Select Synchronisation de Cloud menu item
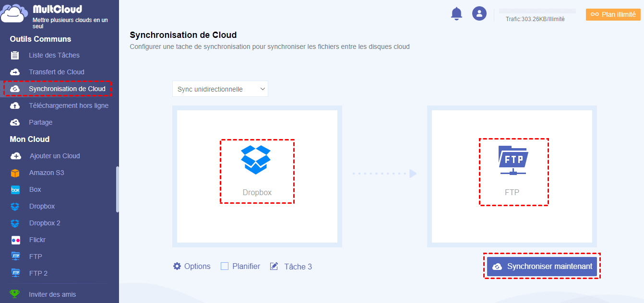This screenshot has width=644, height=303. pyautogui.click(x=67, y=89)
